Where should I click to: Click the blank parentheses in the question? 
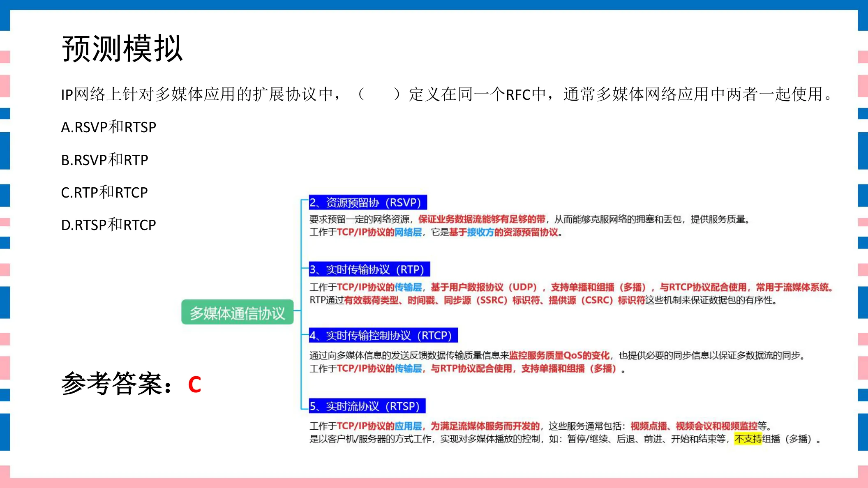(379, 94)
